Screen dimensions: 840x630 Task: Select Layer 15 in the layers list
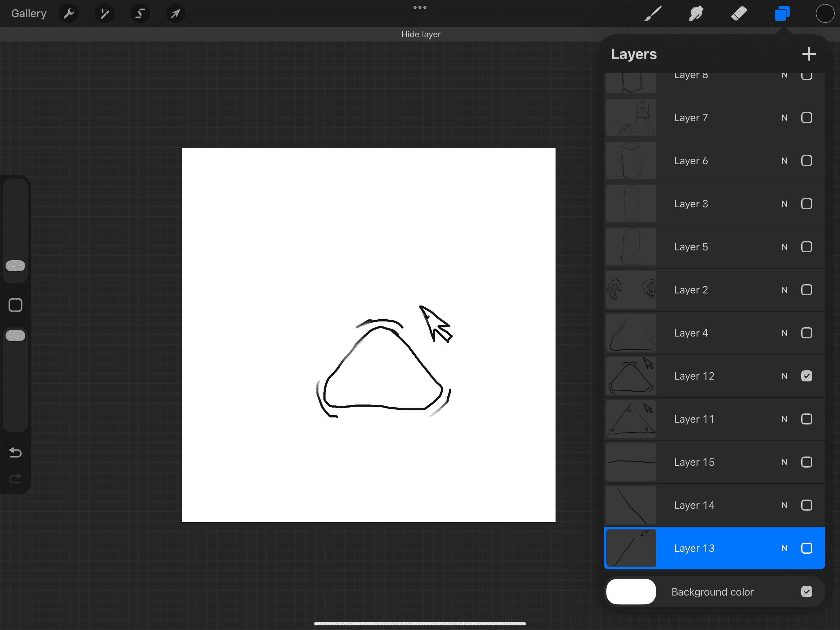pos(694,462)
